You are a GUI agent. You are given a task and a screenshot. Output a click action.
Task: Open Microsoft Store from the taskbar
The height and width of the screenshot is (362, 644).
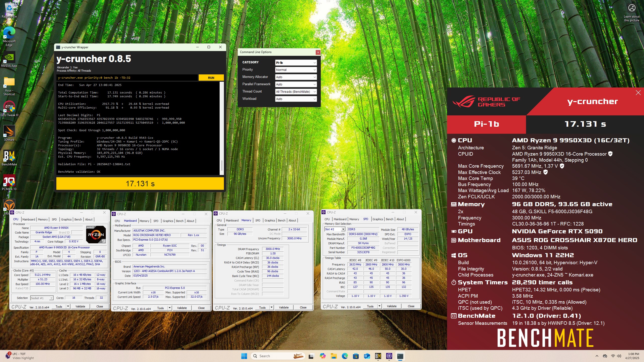(x=356, y=356)
